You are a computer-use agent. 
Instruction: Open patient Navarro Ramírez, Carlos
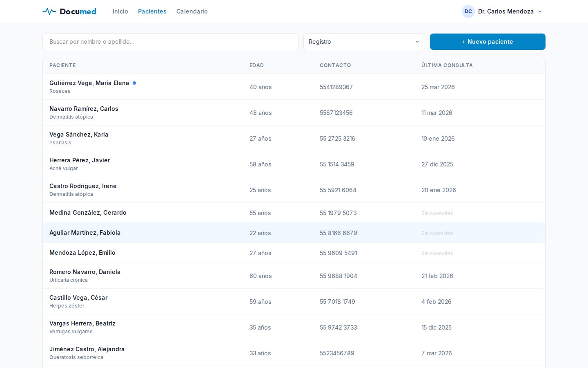[x=84, y=109]
